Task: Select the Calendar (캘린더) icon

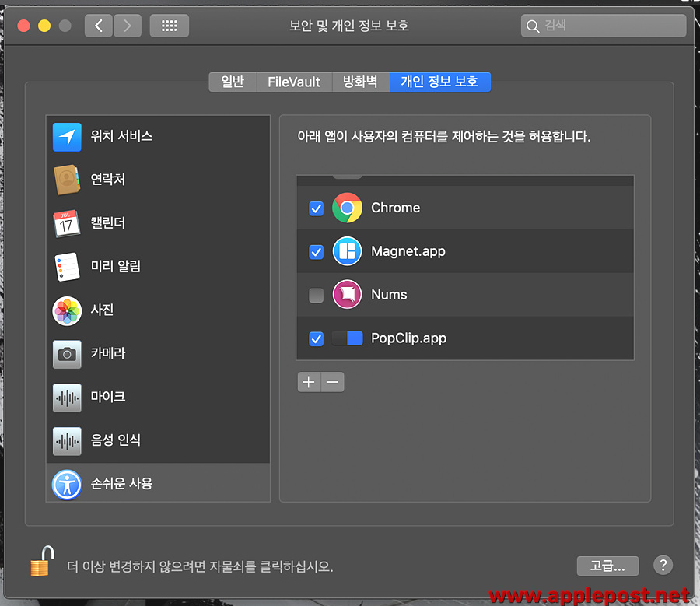Action: pyautogui.click(x=67, y=223)
